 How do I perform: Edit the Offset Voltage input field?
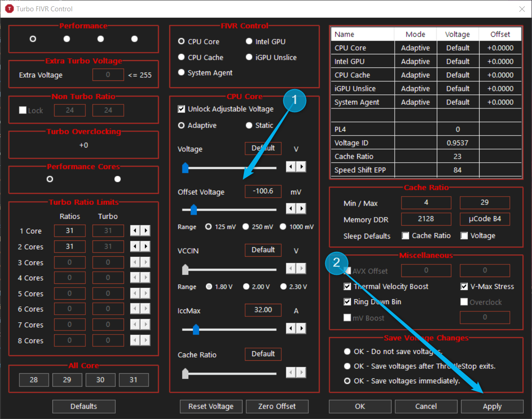pos(263,191)
